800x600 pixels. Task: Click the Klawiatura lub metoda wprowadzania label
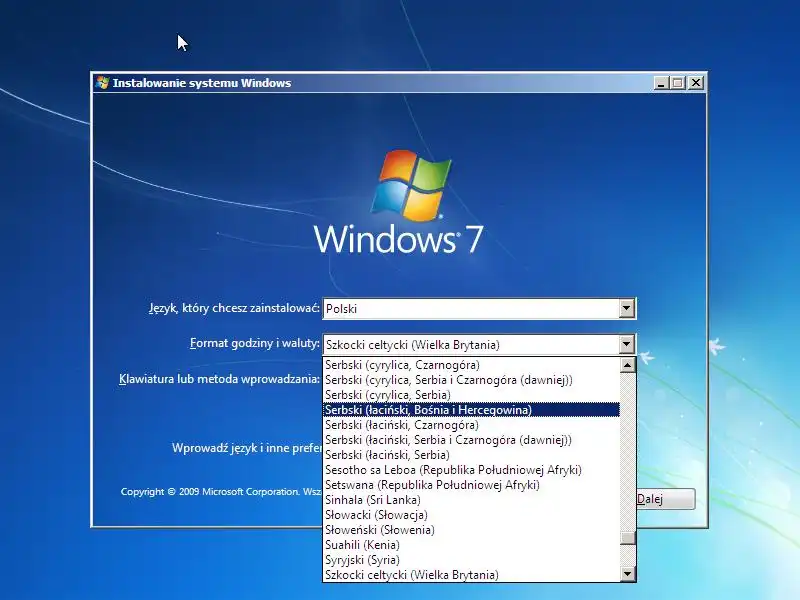tap(219, 379)
